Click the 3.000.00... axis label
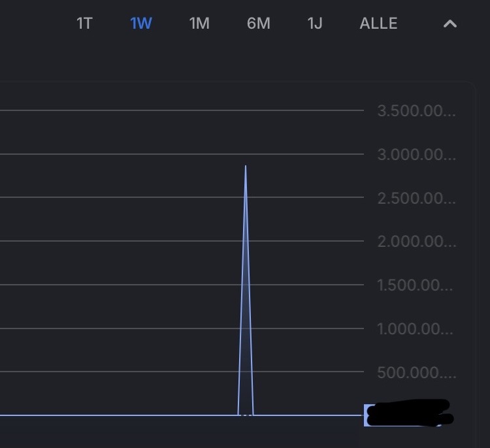The height and width of the screenshot is (448, 490). pos(416,155)
